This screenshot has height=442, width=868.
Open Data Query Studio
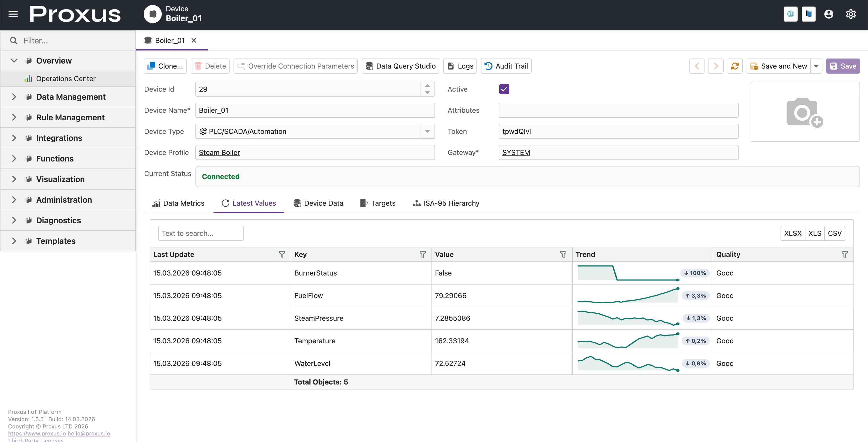pos(400,66)
